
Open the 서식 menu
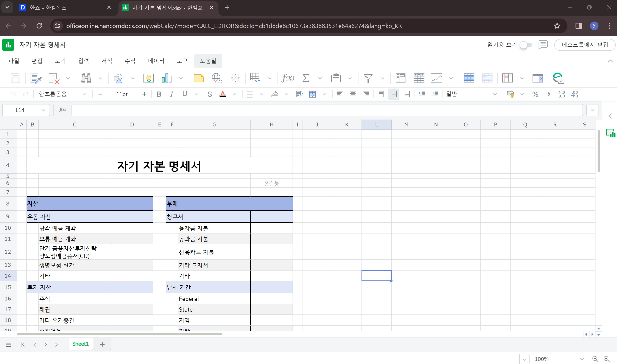pyautogui.click(x=107, y=61)
